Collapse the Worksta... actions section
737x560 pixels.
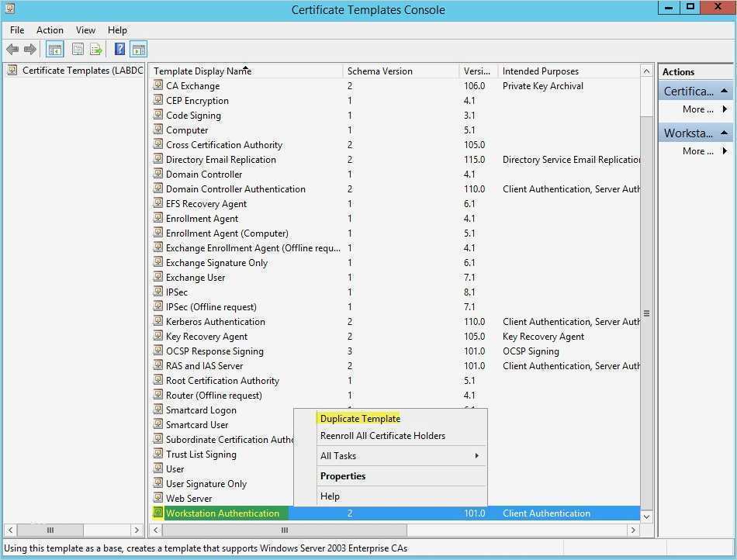click(725, 133)
